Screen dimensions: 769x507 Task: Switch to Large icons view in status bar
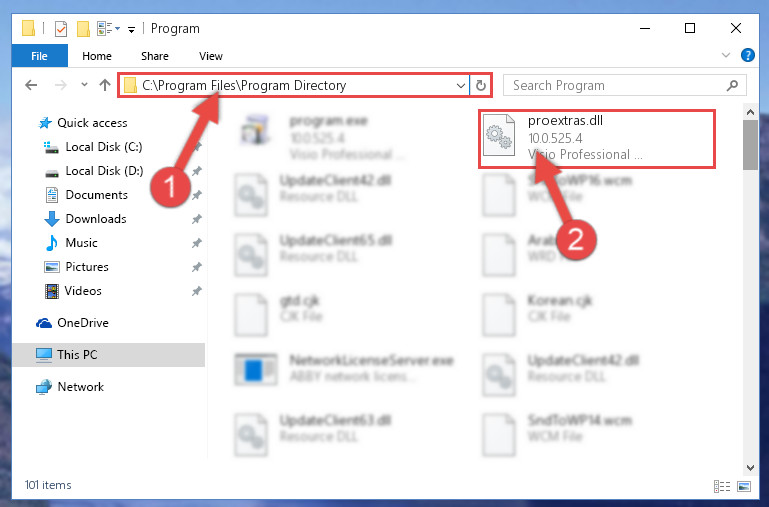click(744, 486)
